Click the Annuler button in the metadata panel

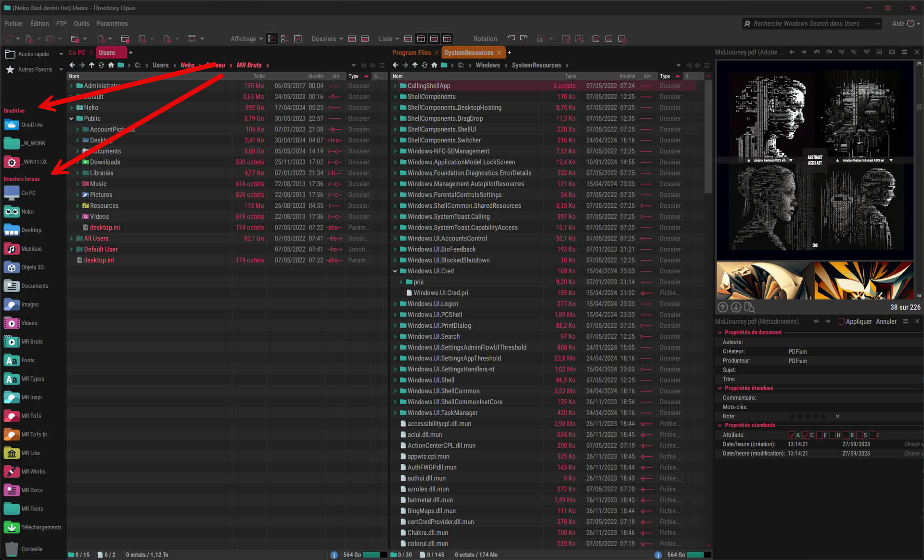click(885, 321)
